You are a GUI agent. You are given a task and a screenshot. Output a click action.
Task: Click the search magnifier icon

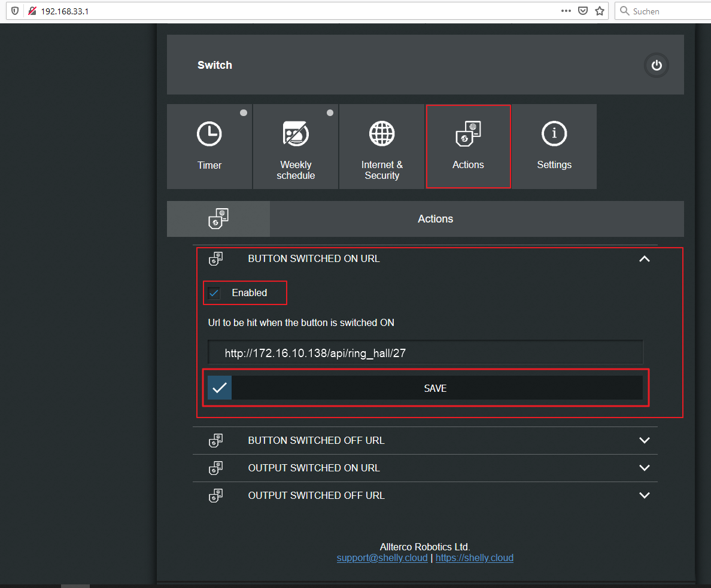(624, 11)
